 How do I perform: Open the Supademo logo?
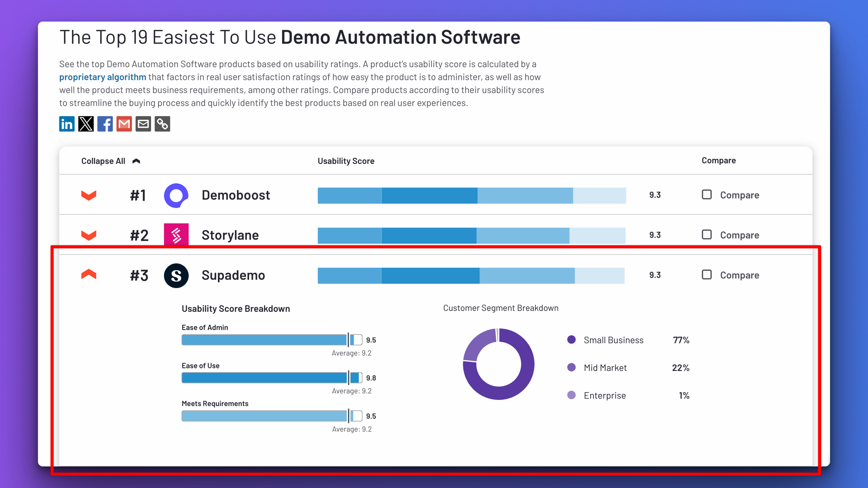point(176,275)
